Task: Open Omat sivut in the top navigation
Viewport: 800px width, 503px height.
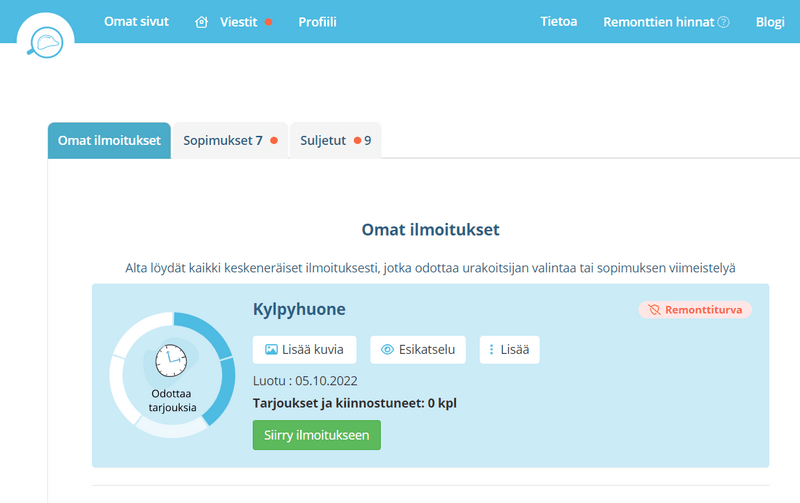Action: [136, 21]
